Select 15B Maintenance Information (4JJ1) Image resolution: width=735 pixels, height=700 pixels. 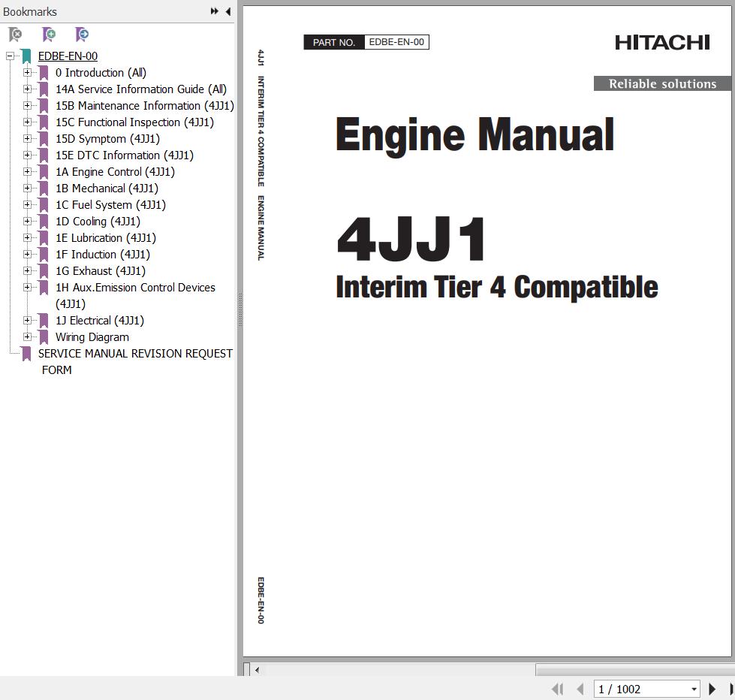[x=145, y=105]
